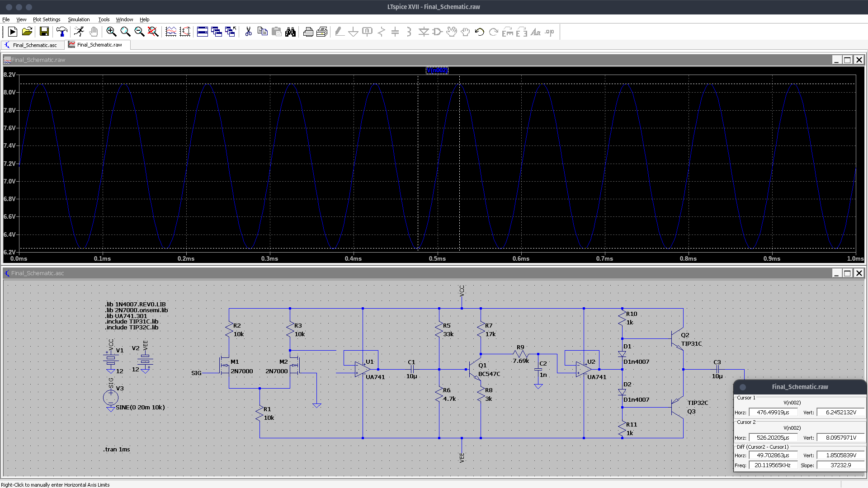The width and height of the screenshot is (868, 488).
Task: Open a file using the folder icon
Action: pyautogui.click(x=27, y=32)
